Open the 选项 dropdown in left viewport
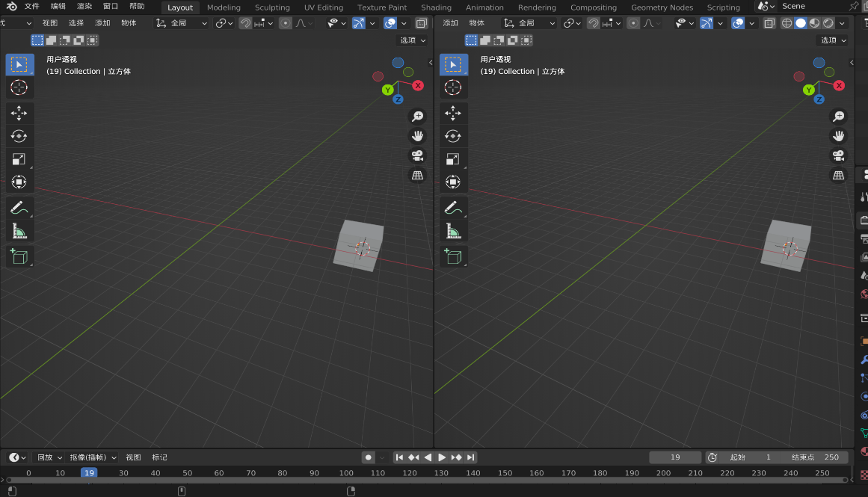Screen dimensions: 868x497 (x=412, y=40)
